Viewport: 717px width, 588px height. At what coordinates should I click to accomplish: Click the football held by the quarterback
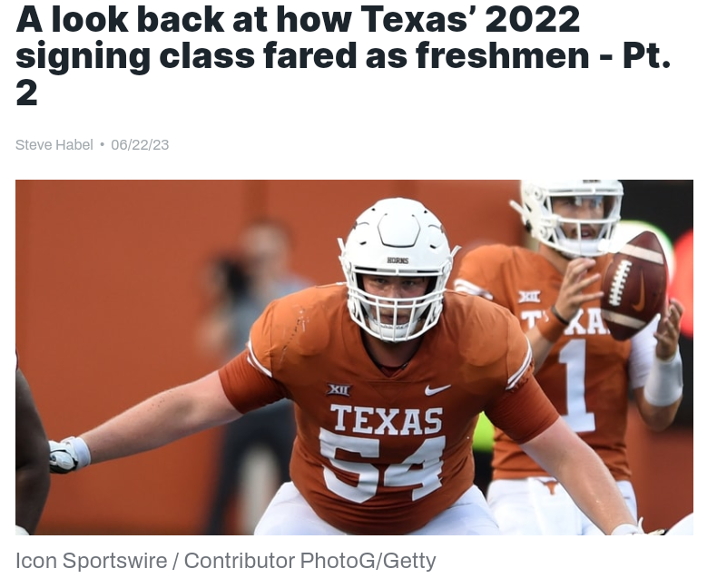[634, 285]
